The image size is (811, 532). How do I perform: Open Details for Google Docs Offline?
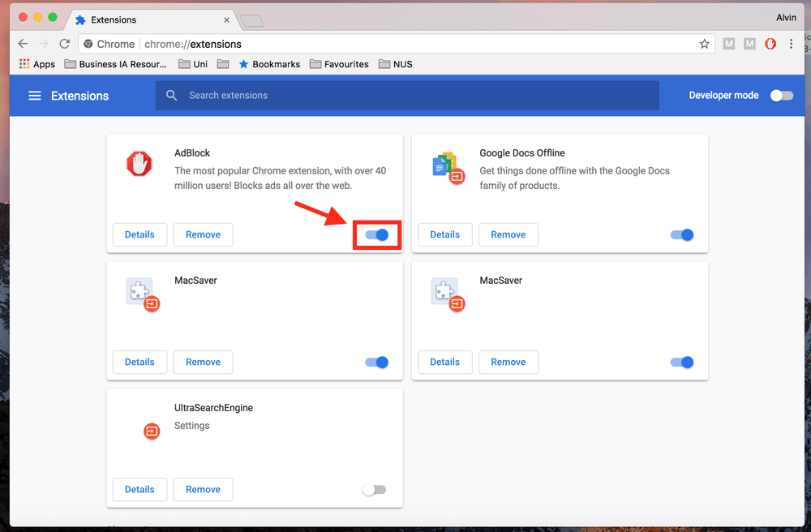(444, 234)
